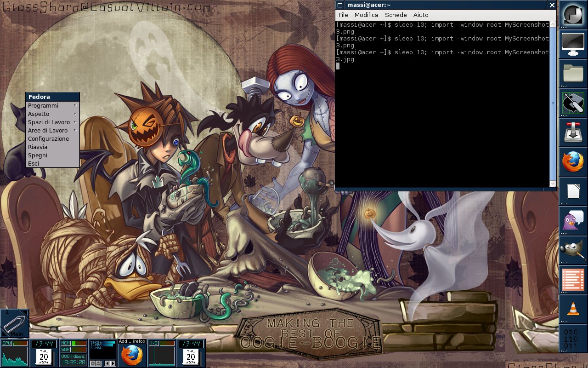The height and width of the screenshot is (368, 588).
Task: Click previous track arrow in CD dockapp
Action: 107,363
